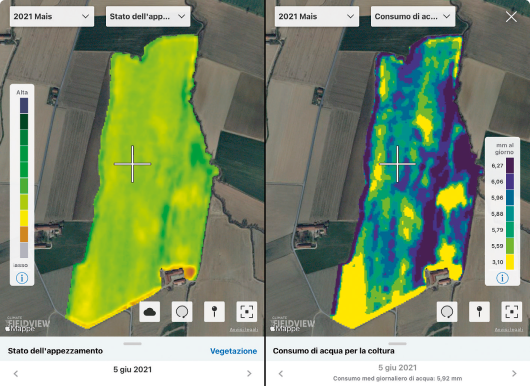Open the left 2021 Mais season dropdown
The width and height of the screenshot is (530, 390).
point(52,16)
